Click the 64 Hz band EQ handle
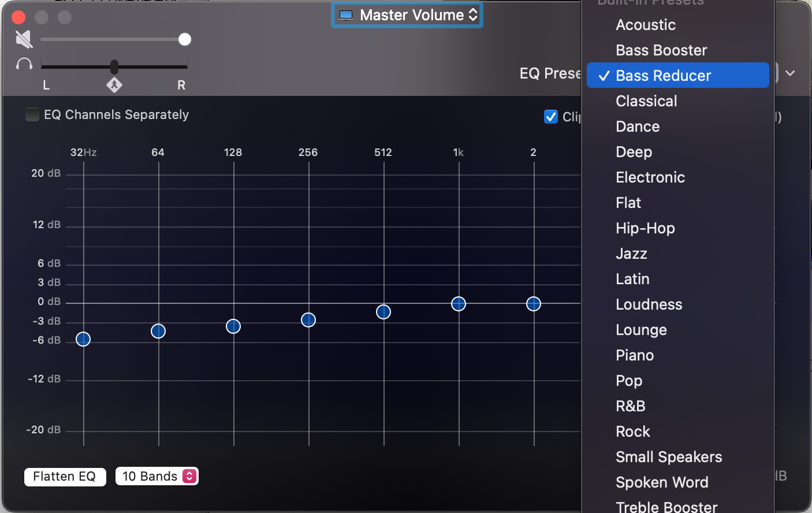Viewport: 812px width, 513px height. click(x=158, y=331)
